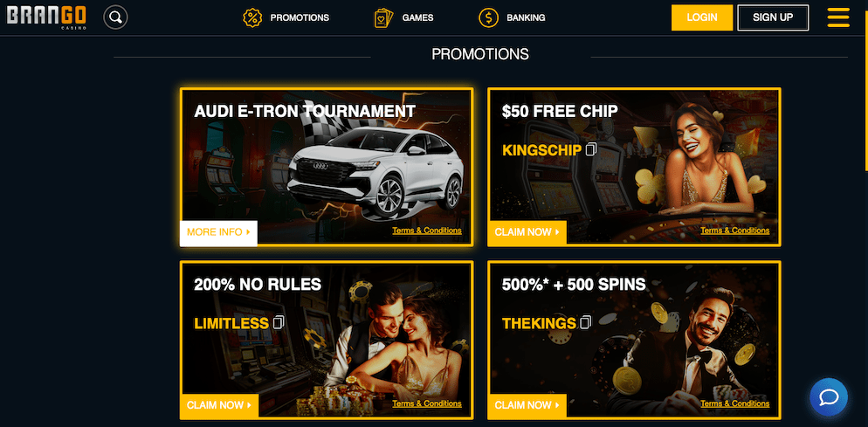Screen dimensions: 868x427
Task: Click the Promotions percent badge icon
Action: click(252, 17)
